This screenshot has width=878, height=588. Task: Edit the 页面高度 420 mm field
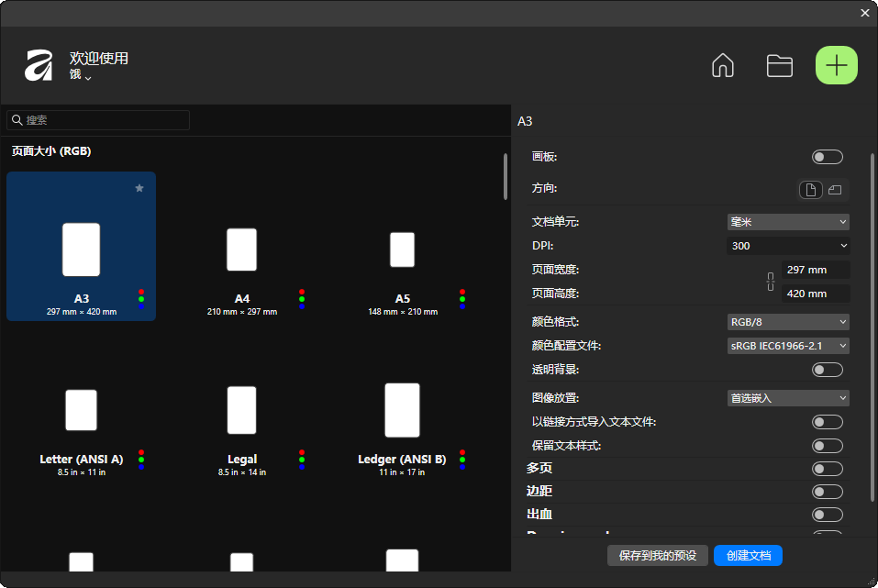pos(816,294)
